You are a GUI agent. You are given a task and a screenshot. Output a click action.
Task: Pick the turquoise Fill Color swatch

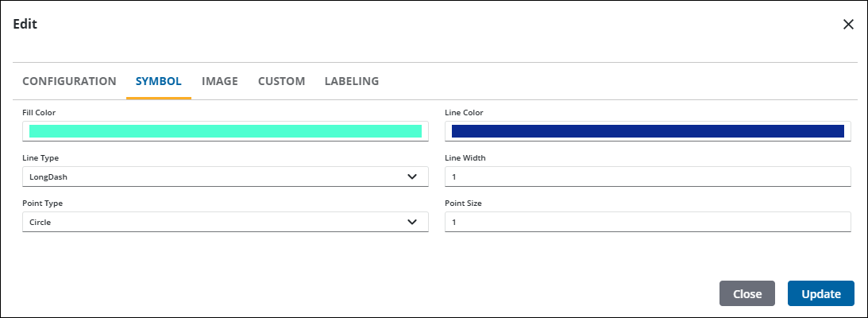tap(226, 131)
